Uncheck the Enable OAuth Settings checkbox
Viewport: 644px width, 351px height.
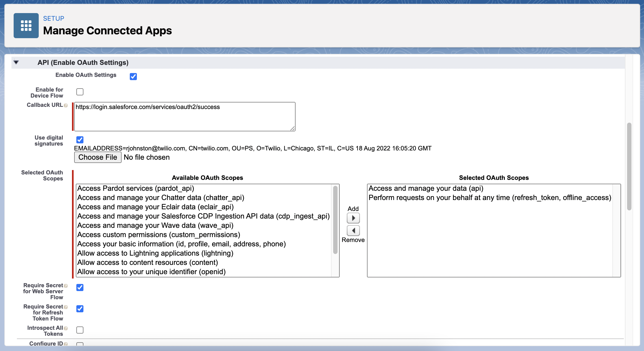(x=133, y=77)
